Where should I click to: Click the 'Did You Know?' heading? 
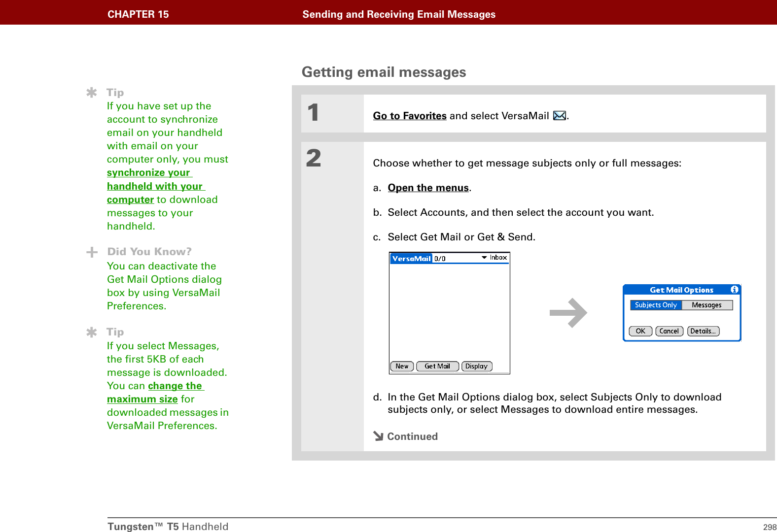pos(149,252)
